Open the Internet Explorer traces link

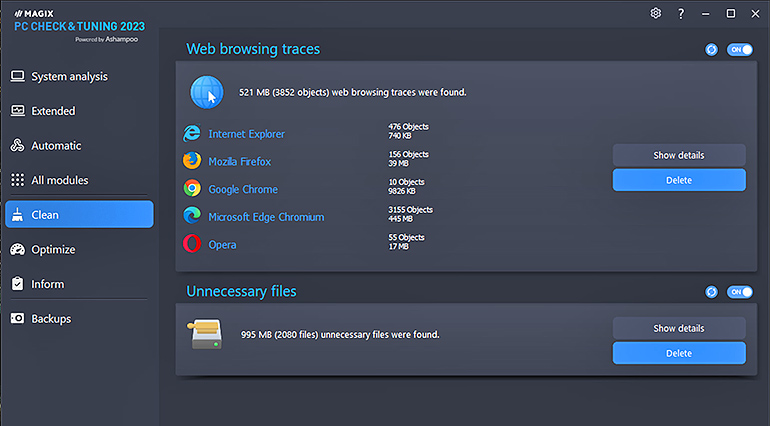(x=247, y=134)
